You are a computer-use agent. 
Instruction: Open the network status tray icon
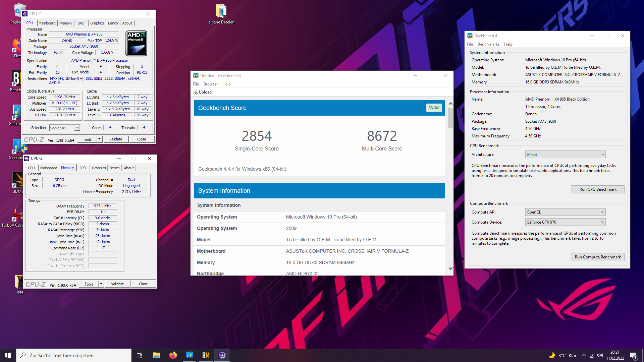pos(592,356)
